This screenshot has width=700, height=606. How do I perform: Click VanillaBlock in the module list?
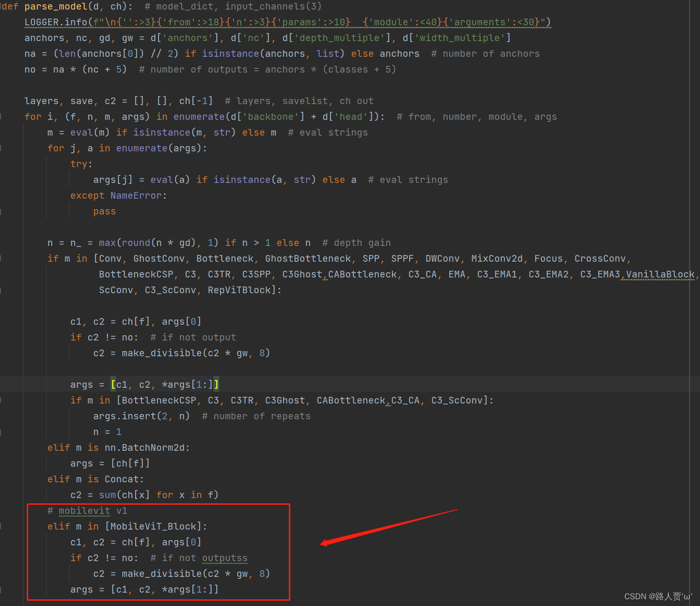point(660,274)
